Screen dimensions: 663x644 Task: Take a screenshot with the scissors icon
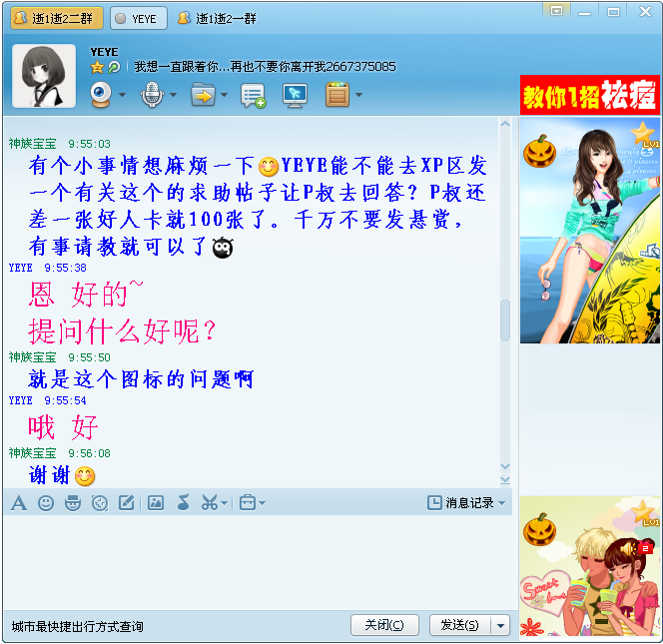tap(210, 503)
